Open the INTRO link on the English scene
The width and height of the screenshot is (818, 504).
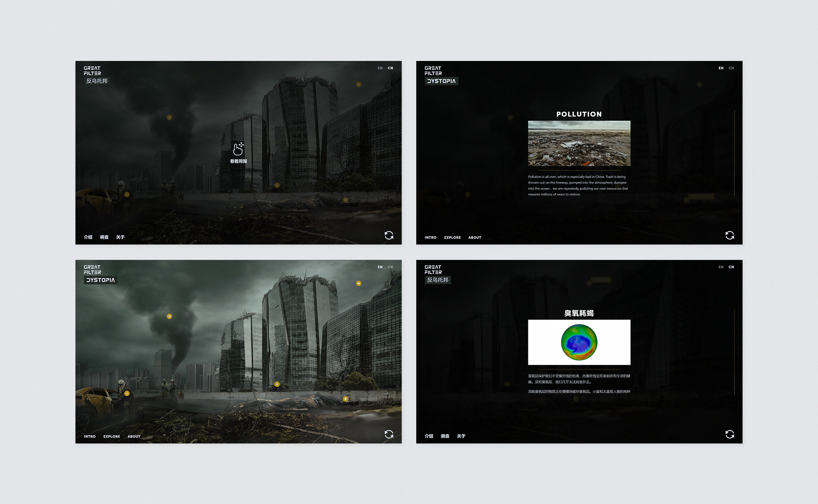point(90,436)
